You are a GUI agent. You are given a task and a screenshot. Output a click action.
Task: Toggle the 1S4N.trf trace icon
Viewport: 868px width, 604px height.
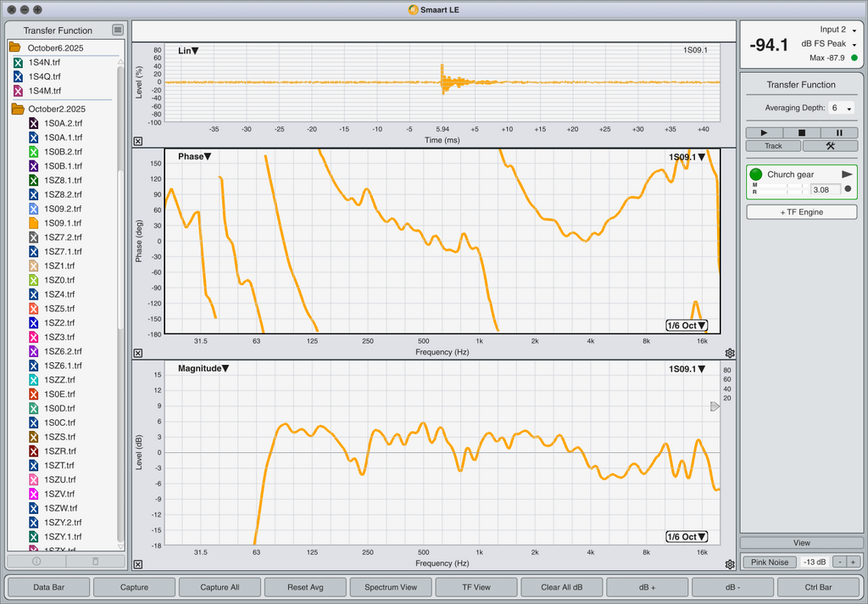click(19, 62)
